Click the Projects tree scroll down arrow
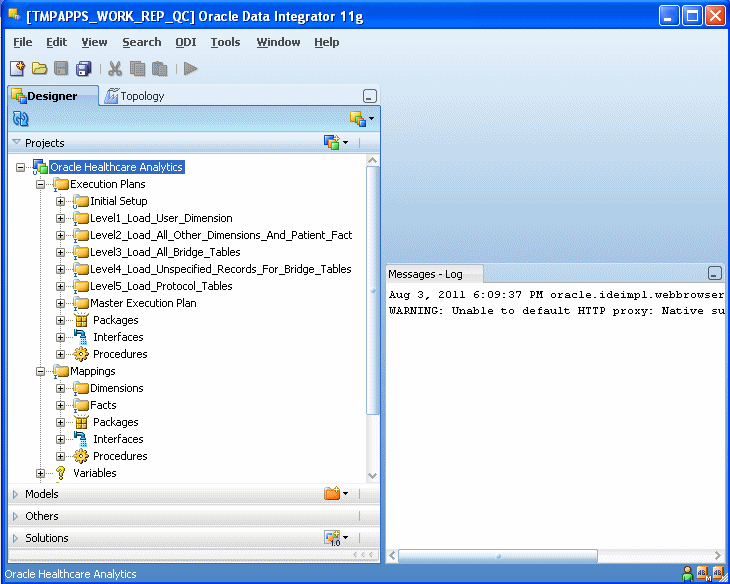The height and width of the screenshot is (584, 730). 372,475
